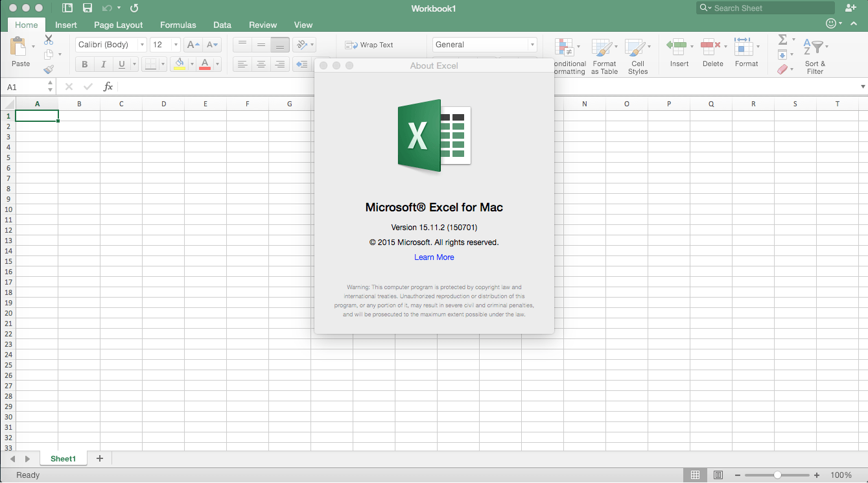Apply yellow fill color bucket
The height and width of the screenshot is (483, 868).
tap(180, 64)
